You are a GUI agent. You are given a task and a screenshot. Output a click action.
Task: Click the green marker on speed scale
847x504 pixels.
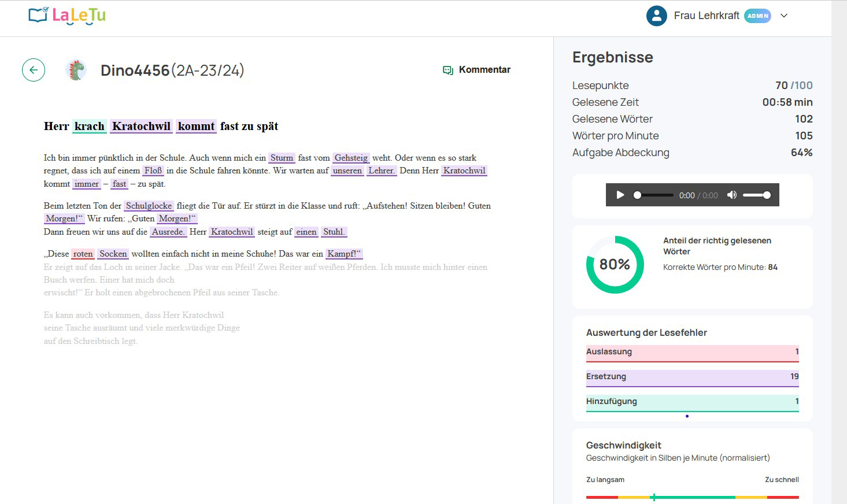[x=653, y=497]
